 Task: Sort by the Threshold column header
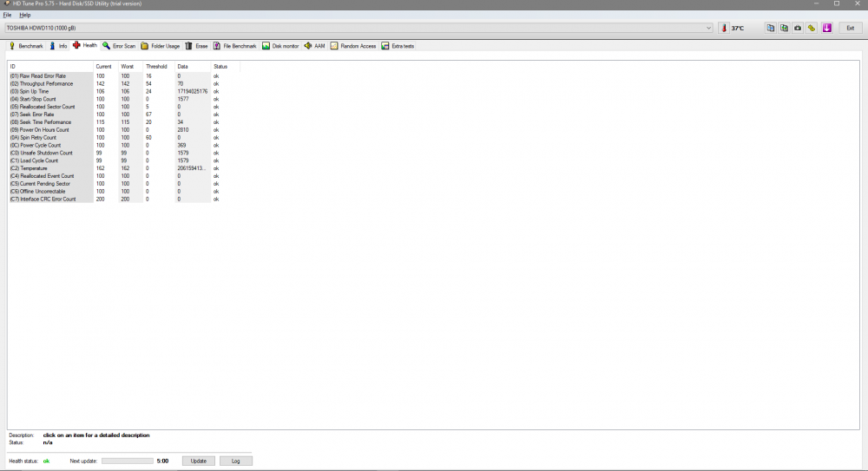pyautogui.click(x=160, y=67)
